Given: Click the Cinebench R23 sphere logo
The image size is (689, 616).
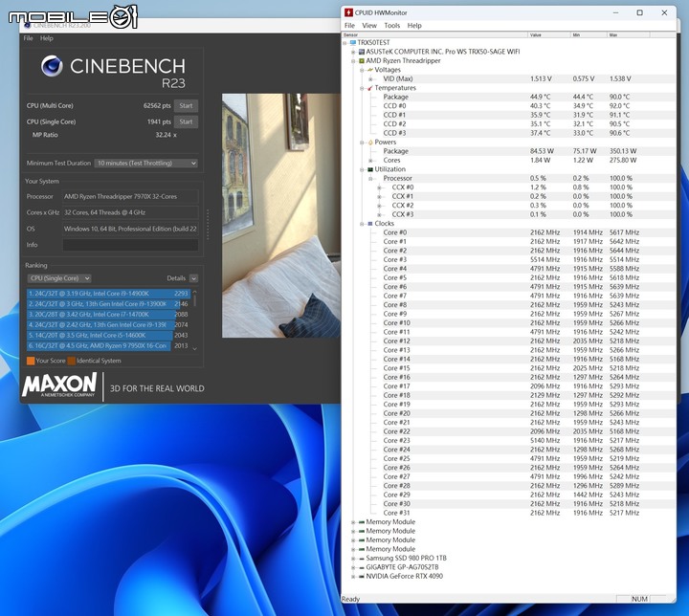Looking at the screenshot, I should coord(52,66).
